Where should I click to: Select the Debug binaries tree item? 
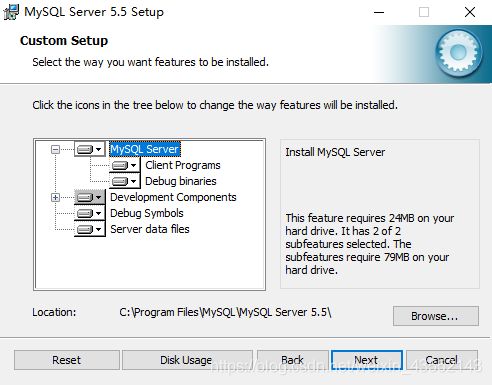pyautogui.click(x=181, y=181)
